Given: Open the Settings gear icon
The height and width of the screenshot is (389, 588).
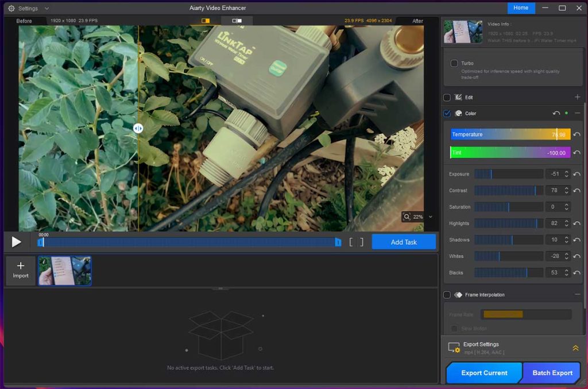Looking at the screenshot, I should click(11, 8).
